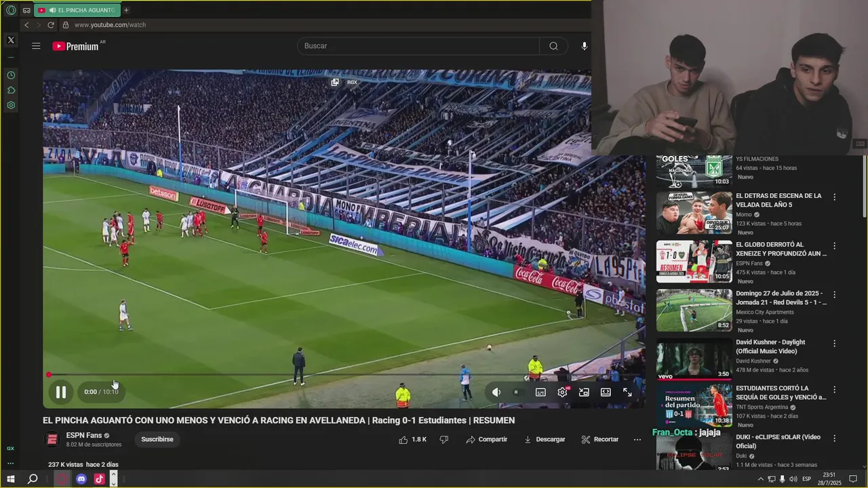Enter full screen mode
Viewport: 868px width, 488px height.
(627, 392)
